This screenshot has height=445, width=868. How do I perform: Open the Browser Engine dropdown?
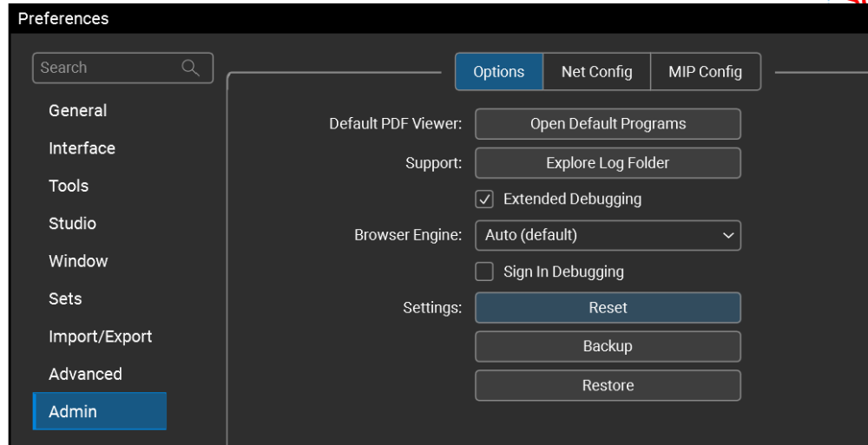point(608,235)
